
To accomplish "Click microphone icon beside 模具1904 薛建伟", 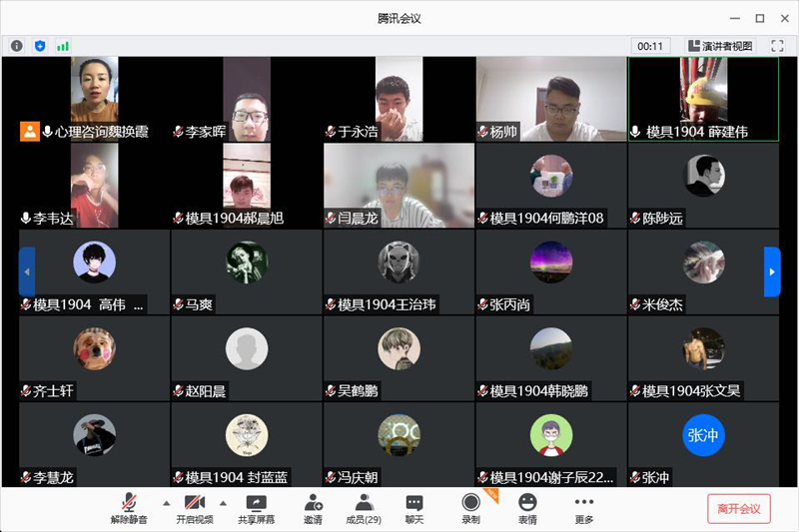I will coord(635,132).
